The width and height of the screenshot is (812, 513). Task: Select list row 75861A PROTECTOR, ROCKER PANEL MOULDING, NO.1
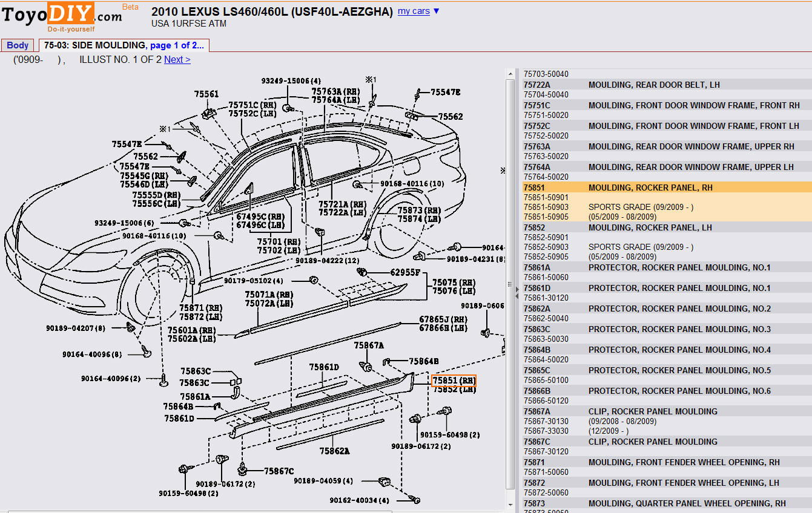tap(666, 267)
